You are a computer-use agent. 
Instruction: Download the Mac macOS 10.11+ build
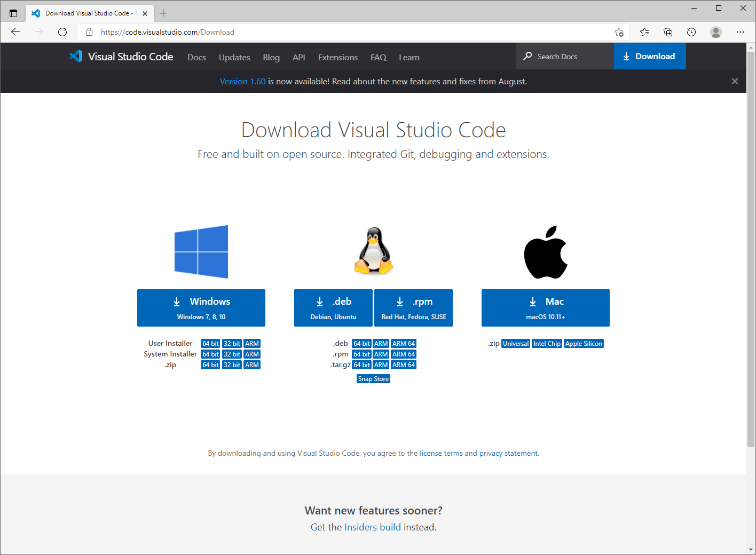coord(546,308)
